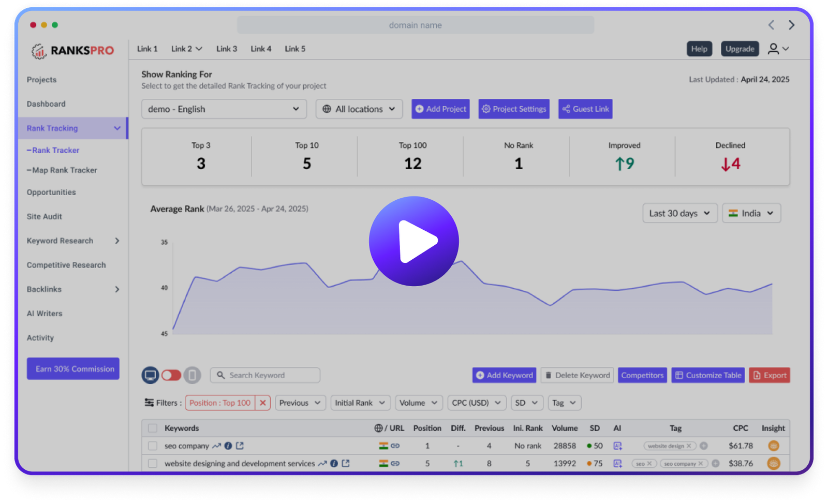This screenshot has width=828, height=504.
Task: Click the desktop device view icon
Action: coord(150,375)
